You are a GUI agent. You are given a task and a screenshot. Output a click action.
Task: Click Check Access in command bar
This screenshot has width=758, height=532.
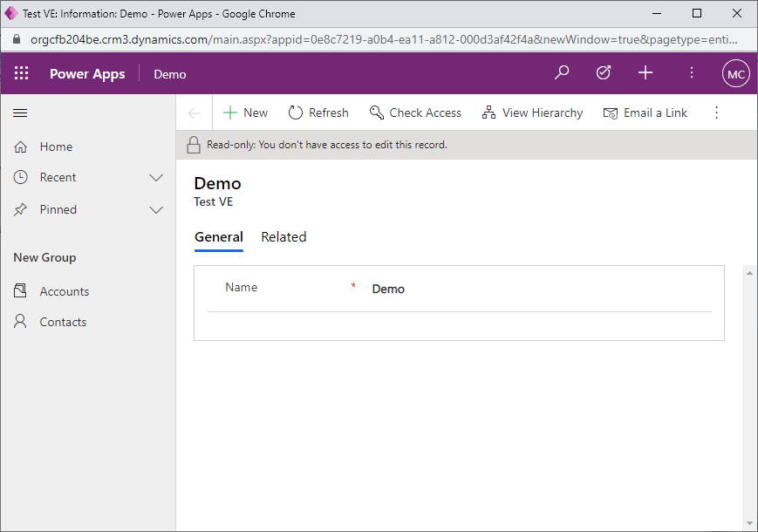point(415,113)
